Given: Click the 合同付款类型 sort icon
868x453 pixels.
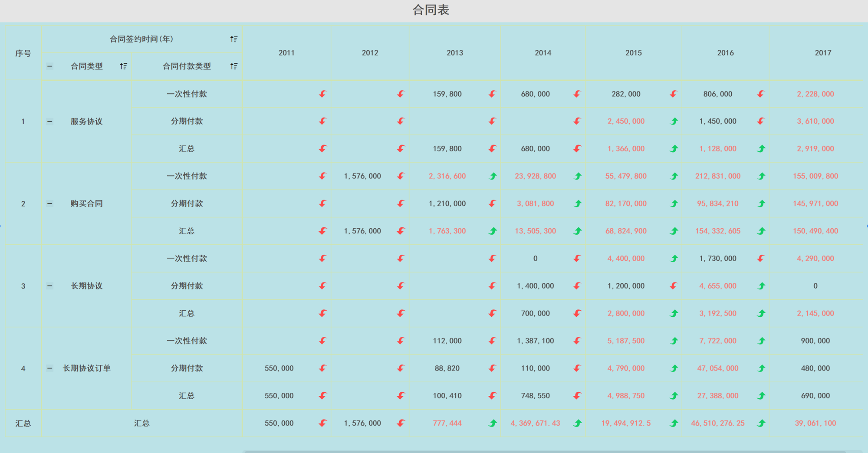Looking at the screenshot, I should tap(233, 66).
